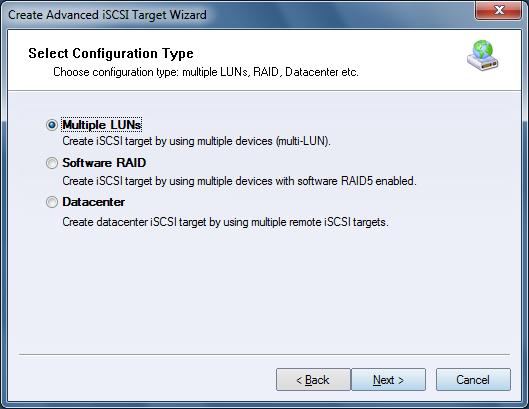The width and height of the screenshot is (529, 409).
Task: Click the bold Multiple LUNs label
Action: [x=102, y=125]
